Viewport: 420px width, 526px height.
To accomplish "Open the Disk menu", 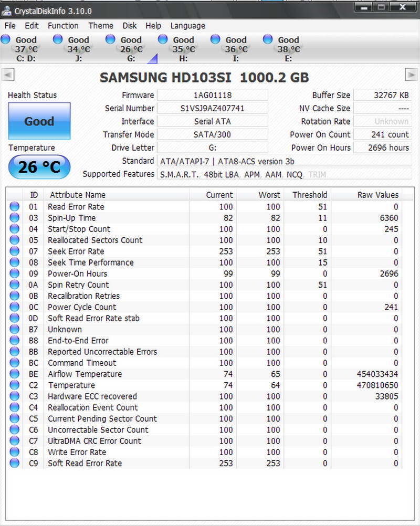I will click(x=130, y=26).
